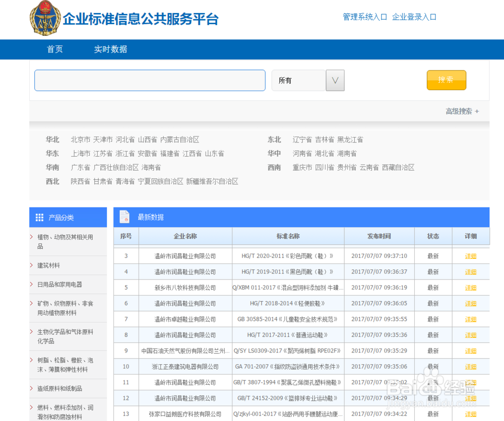Viewport: 504px width, 421px height.
Task: Click 北京市 region link
Action: [x=81, y=139]
